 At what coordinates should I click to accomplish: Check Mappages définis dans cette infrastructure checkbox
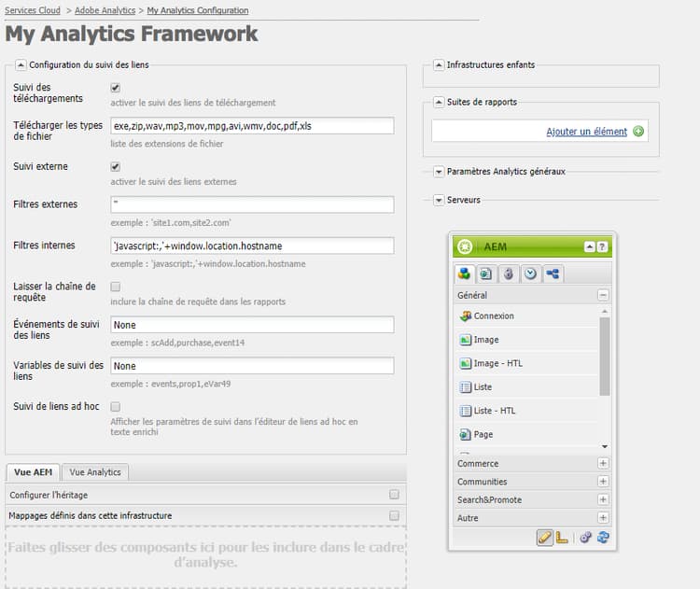tap(394, 516)
